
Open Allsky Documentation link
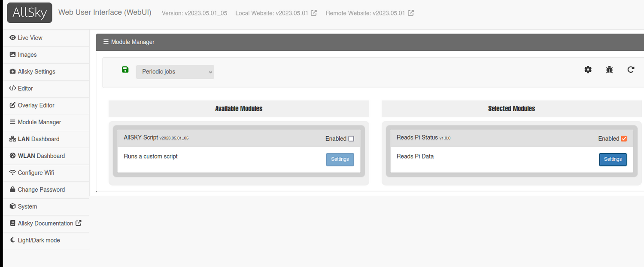point(46,223)
